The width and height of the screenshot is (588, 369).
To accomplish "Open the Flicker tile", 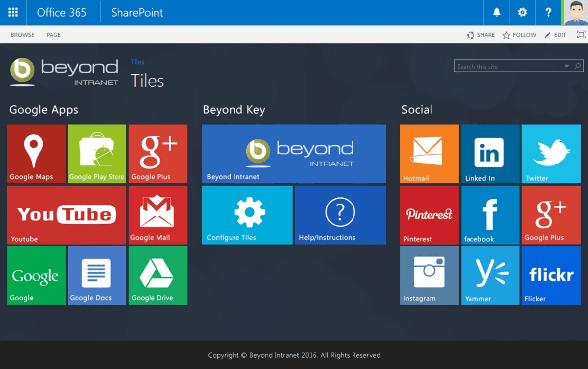I will [x=551, y=276].
